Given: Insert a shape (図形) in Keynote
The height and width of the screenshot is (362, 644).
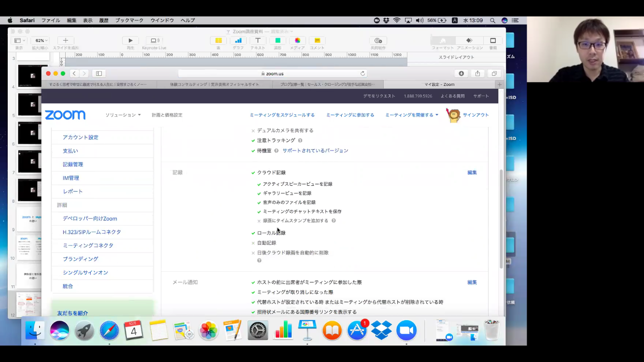Looking at the screenshot, I should (x=278, y=41).
